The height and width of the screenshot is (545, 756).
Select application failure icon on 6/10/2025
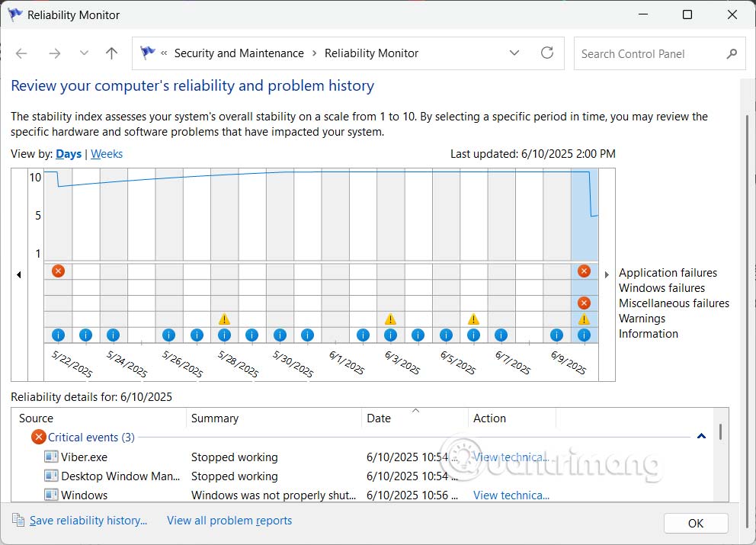584,271
